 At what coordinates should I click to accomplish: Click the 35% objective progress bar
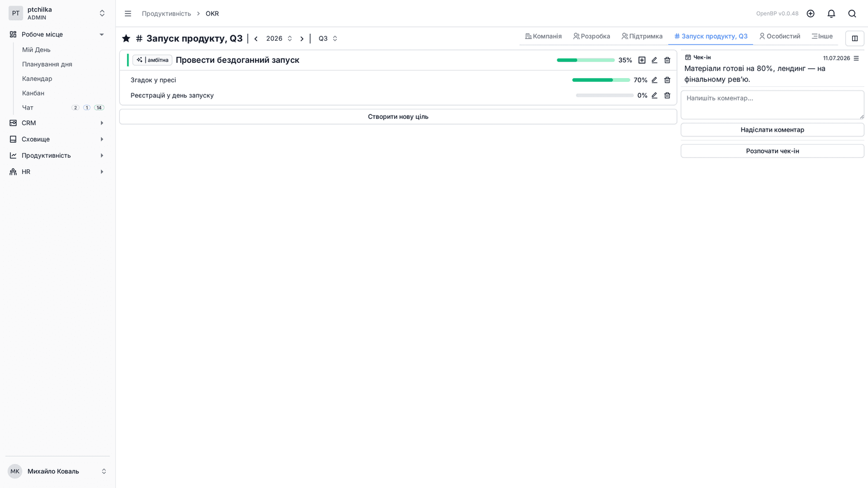585,60
